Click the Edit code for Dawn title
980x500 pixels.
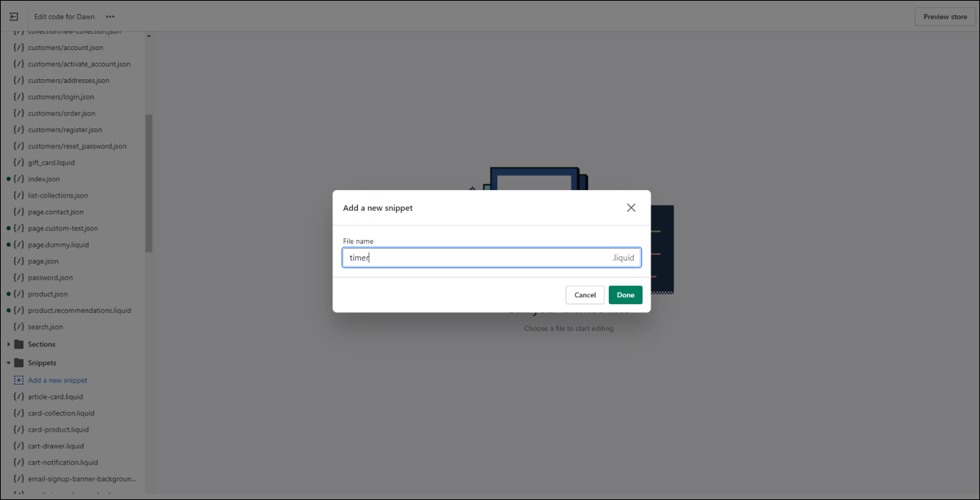(x=65, y=17)
